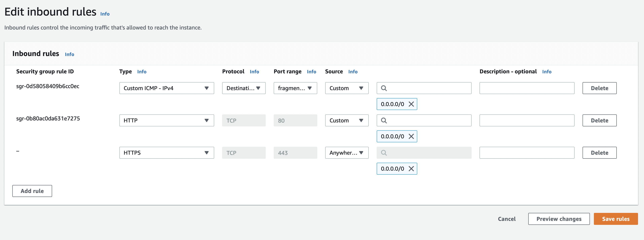Open Custom source dropdown for HTTP rule
This screenshot has width=644, height=240.
(346, 121)
